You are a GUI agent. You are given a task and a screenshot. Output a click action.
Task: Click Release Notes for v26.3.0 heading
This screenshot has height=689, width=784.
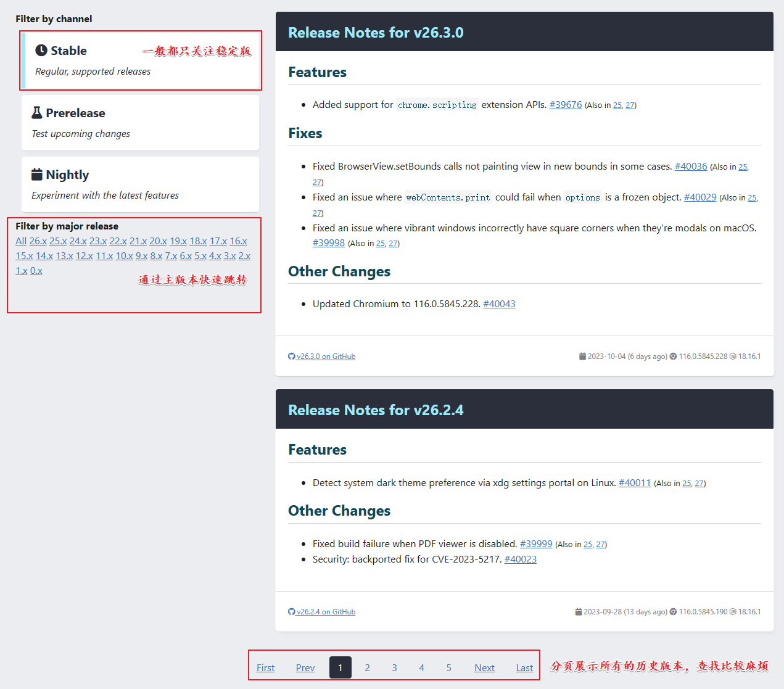(376, 33)
